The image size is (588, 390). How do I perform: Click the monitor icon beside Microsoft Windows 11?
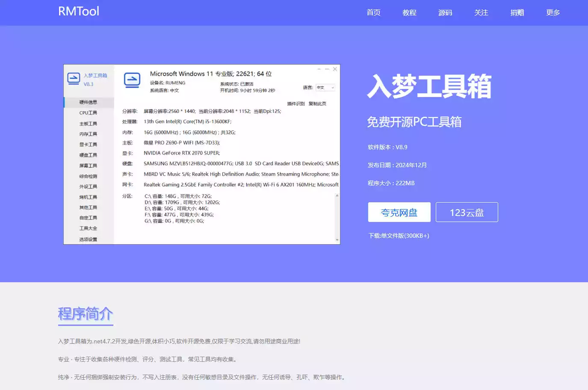(x=132, y=80)
